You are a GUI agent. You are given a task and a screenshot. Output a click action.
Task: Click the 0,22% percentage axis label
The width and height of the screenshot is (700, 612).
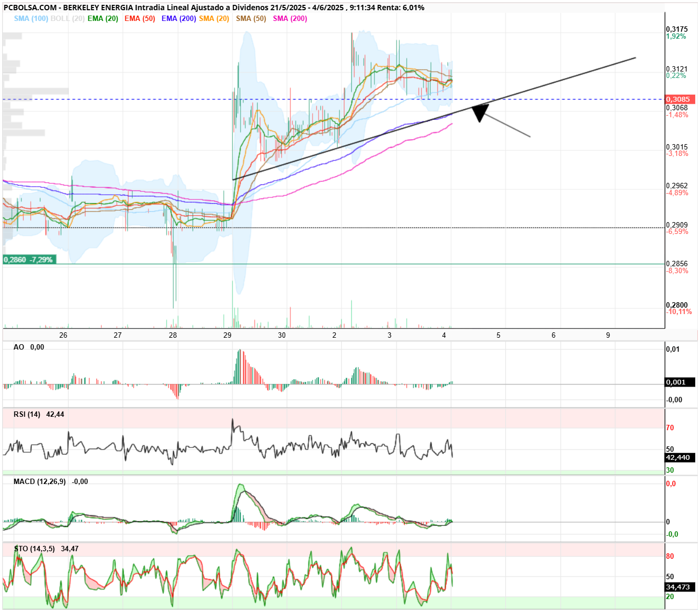(676, 76)
